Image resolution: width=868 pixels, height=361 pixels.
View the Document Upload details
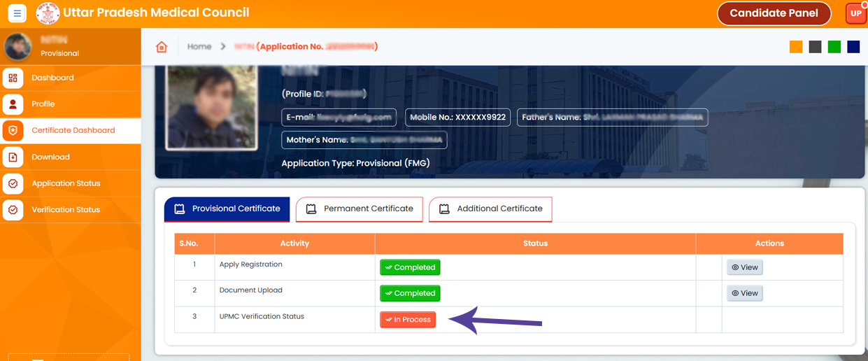click(744, 293)
